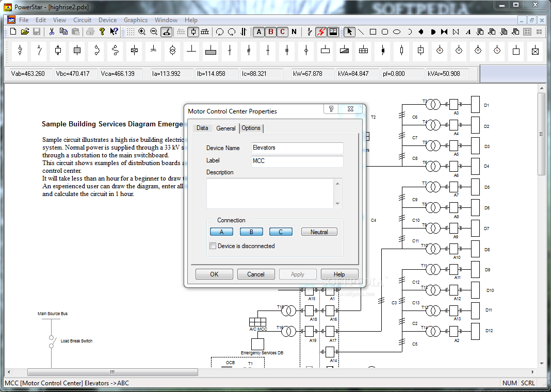Click Cancel in Motor Control Center Properties
551x392 pixels.
256,274
